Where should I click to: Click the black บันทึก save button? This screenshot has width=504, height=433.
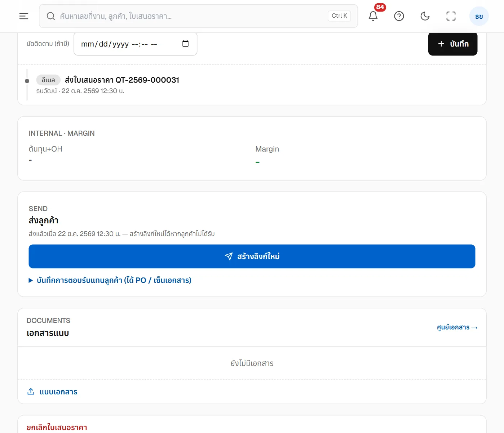453,44
